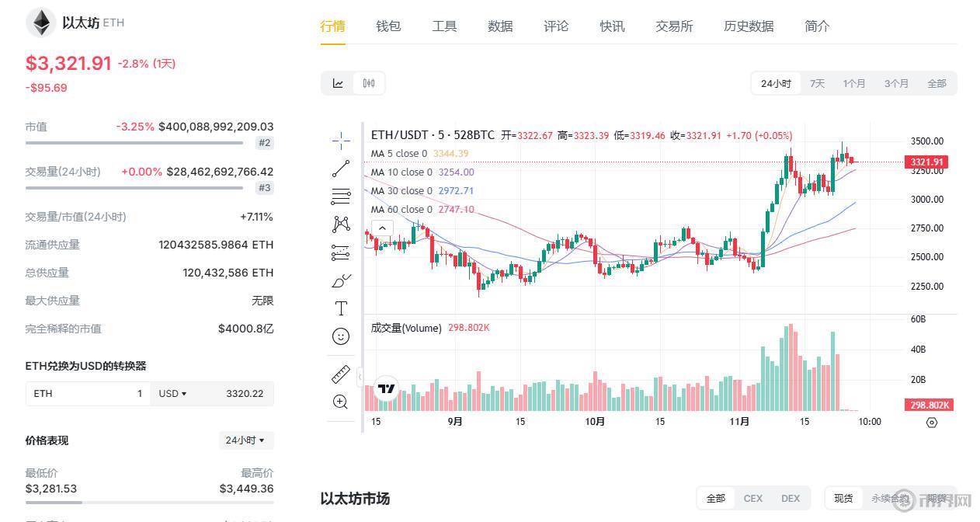This screenshot has height=522, width=980.
Task: Switch to the 历史数据 tab
Action: click(x=749, y=26)
